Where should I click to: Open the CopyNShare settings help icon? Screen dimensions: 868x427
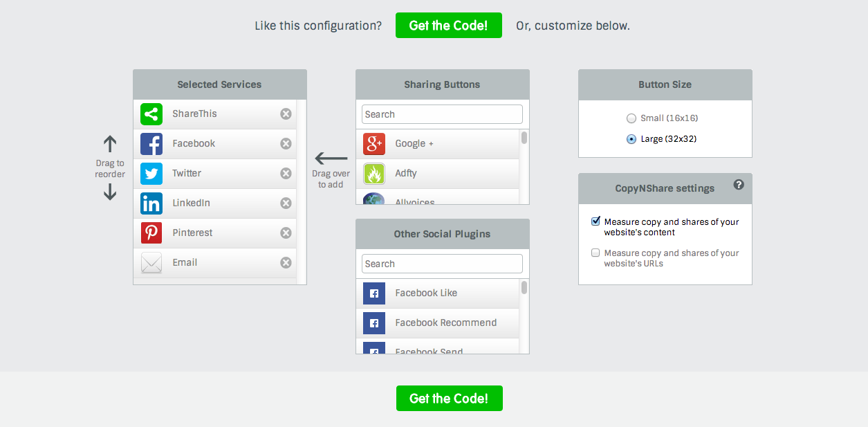tap(739, 185)
